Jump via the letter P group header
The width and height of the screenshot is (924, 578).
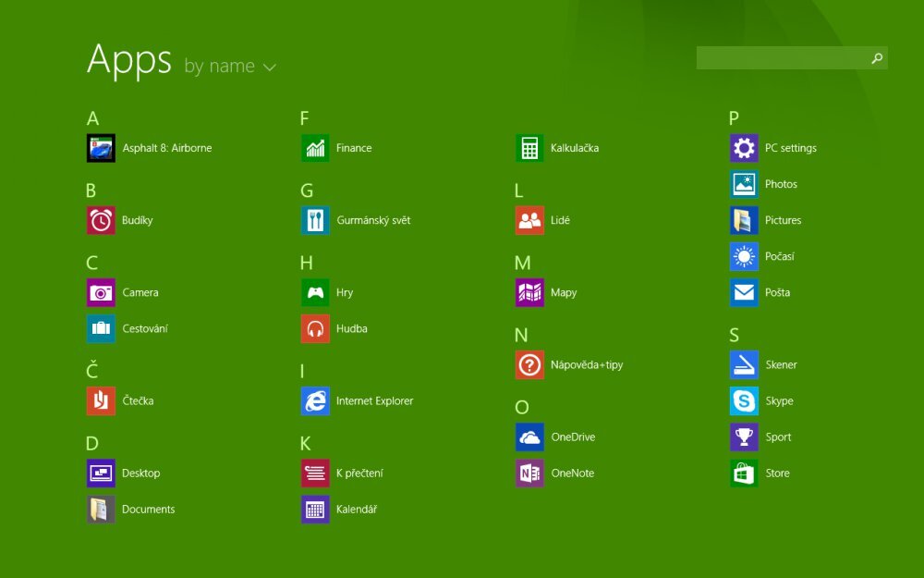click(734, 118)
